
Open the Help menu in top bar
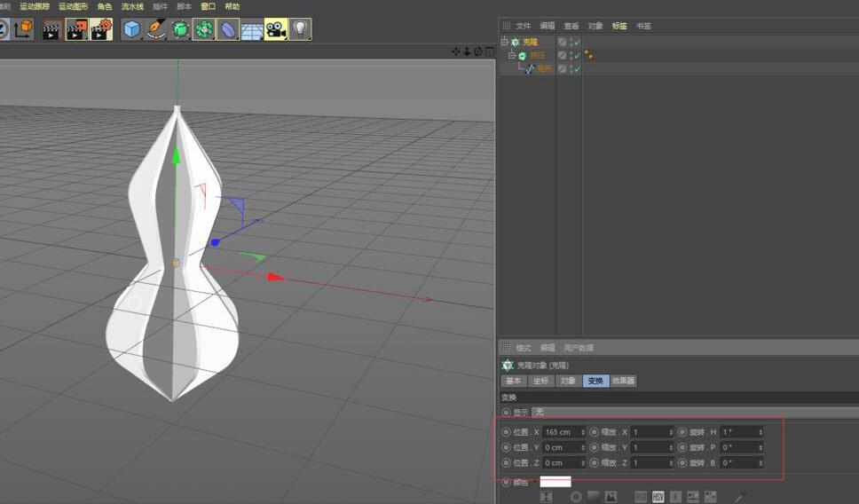pyautogui.click(x=232, y=6)
